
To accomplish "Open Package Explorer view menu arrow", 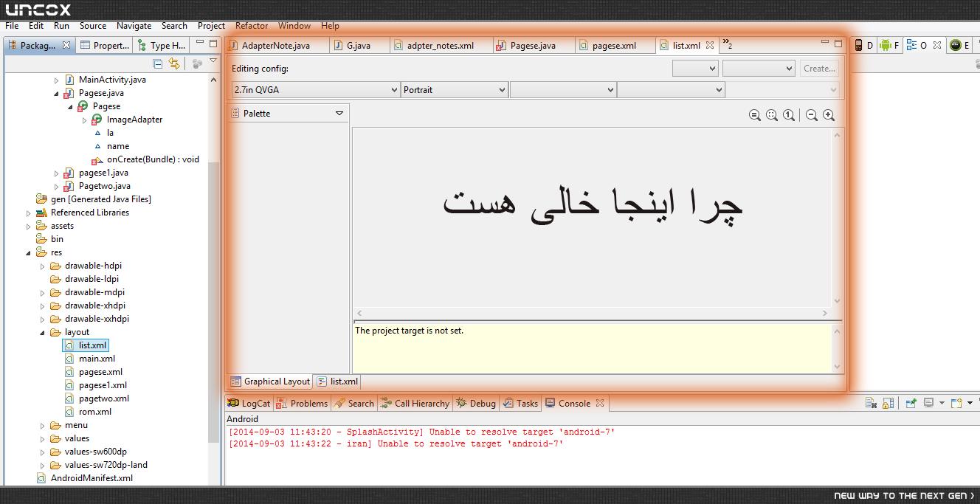I will 213,61.
